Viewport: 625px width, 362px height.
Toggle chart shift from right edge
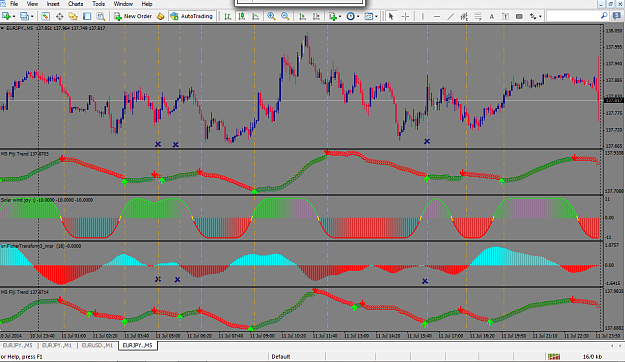coord(316,16)
